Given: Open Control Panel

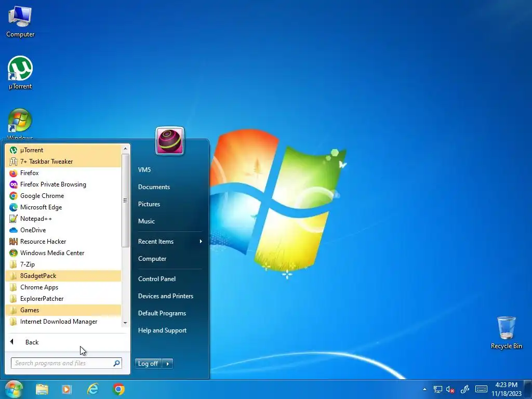Looking at the screenshot, I should pos(157,279).
